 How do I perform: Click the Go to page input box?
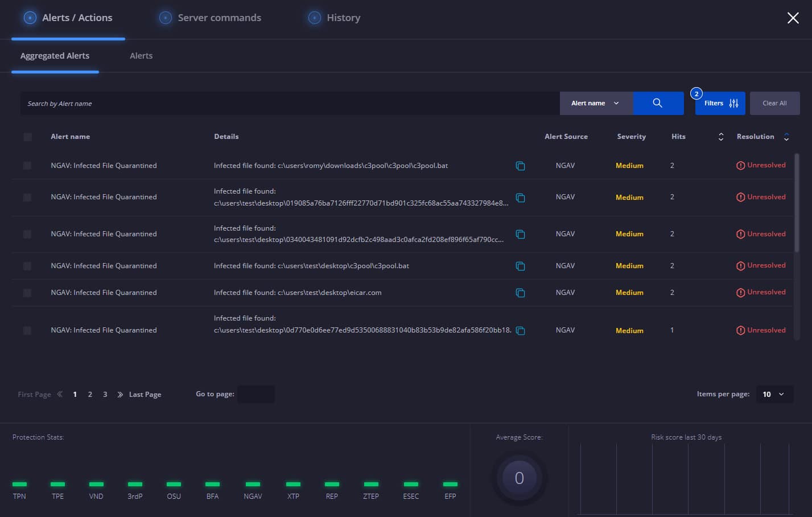click(x=256, y=394)
